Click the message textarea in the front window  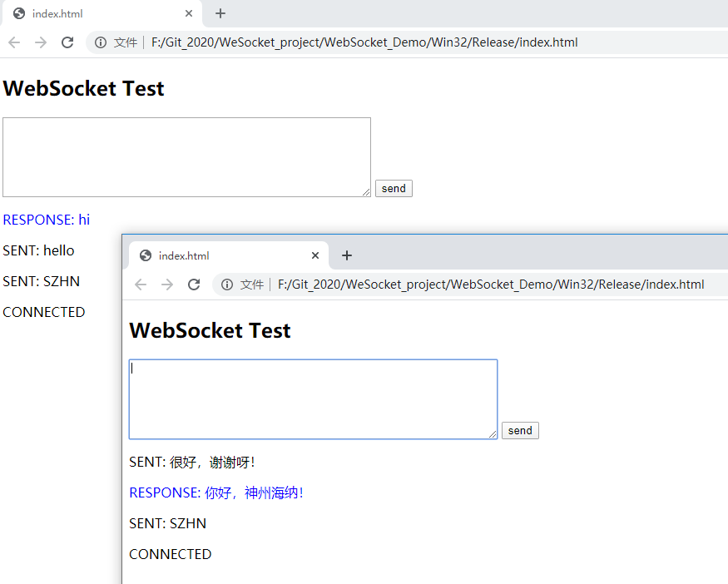click(x=312, y=398)
